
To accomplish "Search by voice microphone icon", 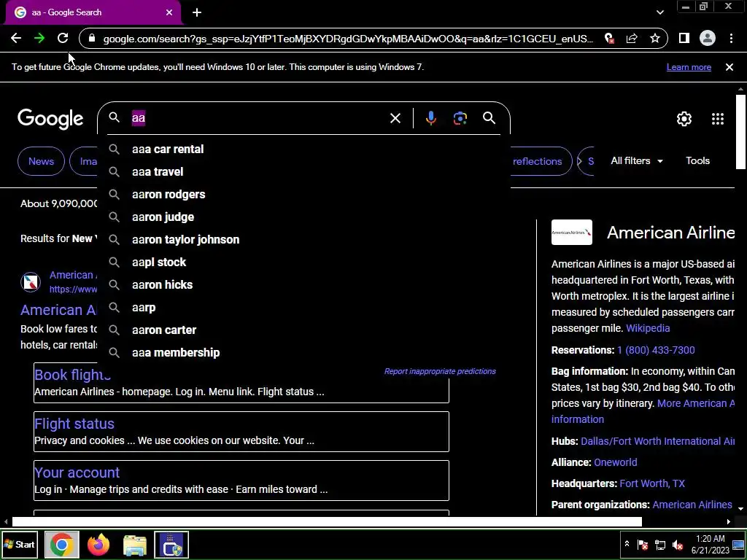I will pyautogui.click(x=430, y=118).
